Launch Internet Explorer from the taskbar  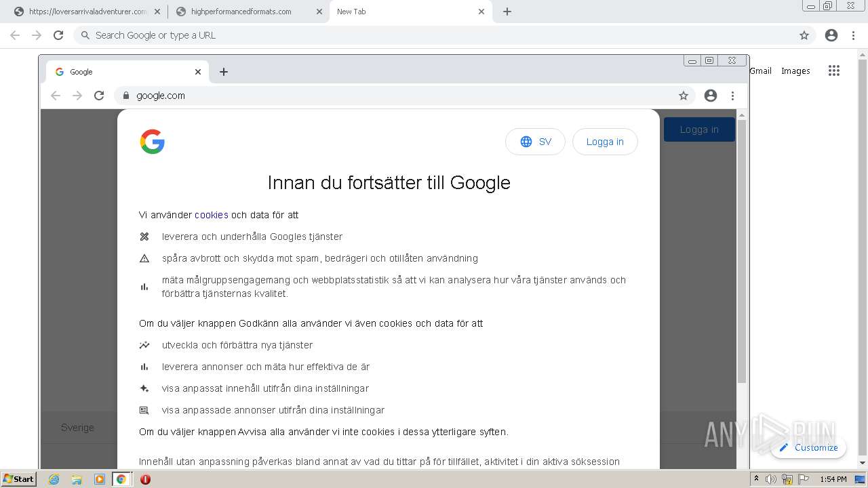54,479
